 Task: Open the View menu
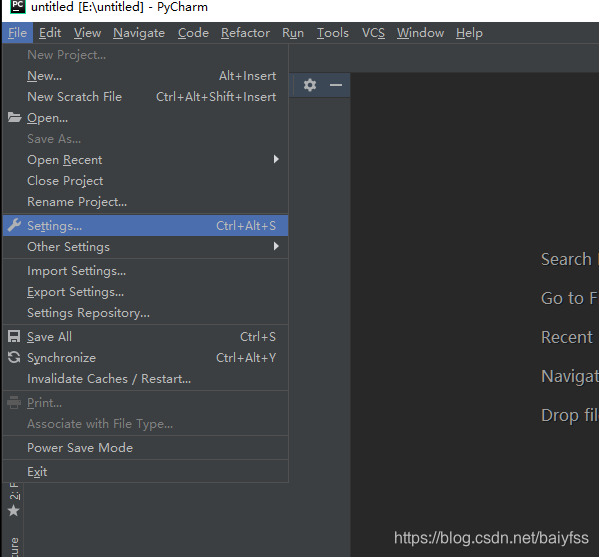pyautogui.click(x=87, y=33)
